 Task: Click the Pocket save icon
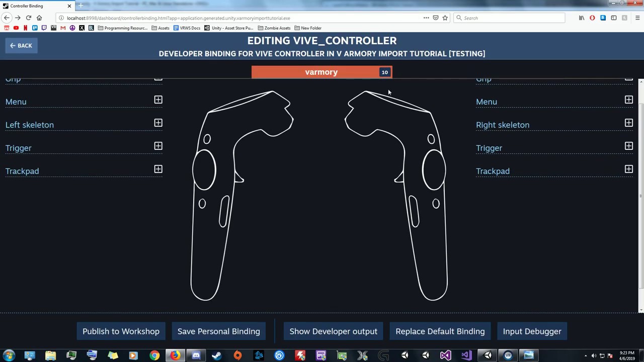[x=436, y=18]
